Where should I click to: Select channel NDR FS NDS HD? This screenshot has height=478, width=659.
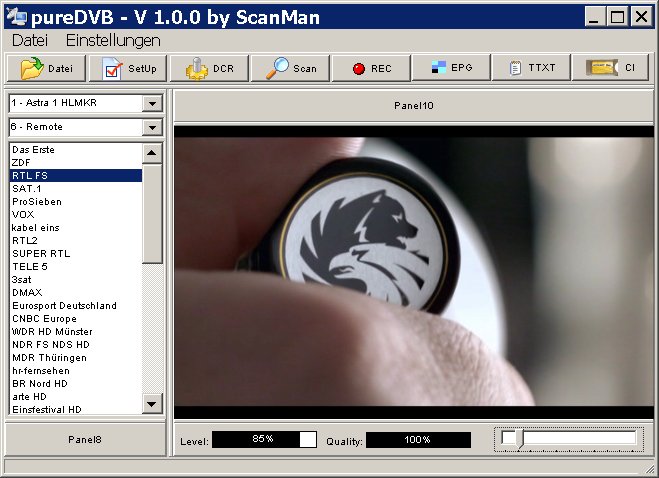click(76, 345)
